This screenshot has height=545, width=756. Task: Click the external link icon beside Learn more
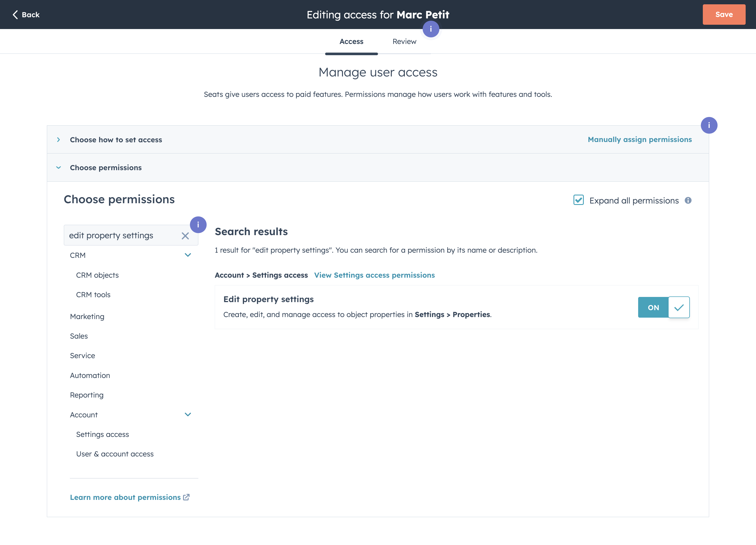[186, 497]
